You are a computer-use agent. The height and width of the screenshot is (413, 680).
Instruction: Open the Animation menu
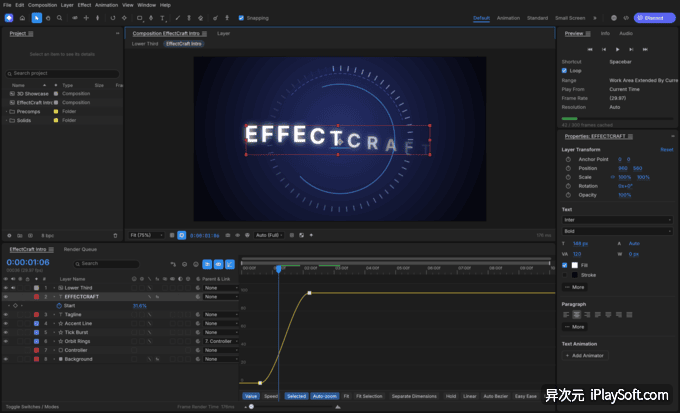coord(106,5)
